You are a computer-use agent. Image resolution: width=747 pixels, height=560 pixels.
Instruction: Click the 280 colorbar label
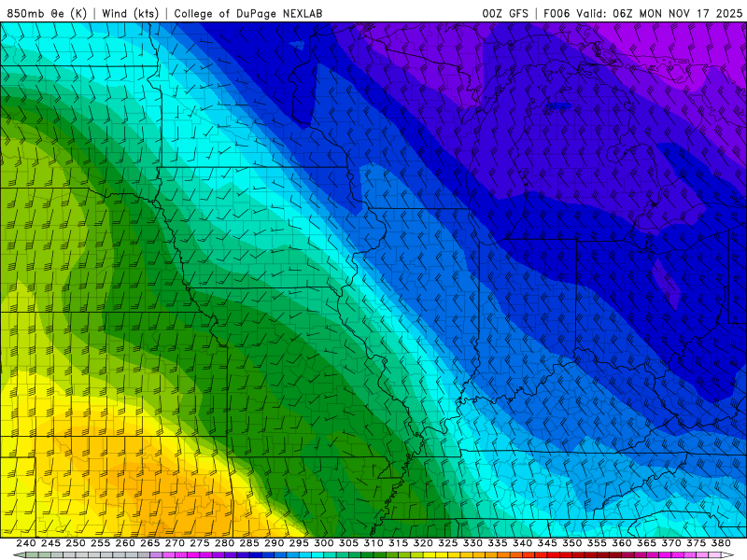(x=224, y=543)
